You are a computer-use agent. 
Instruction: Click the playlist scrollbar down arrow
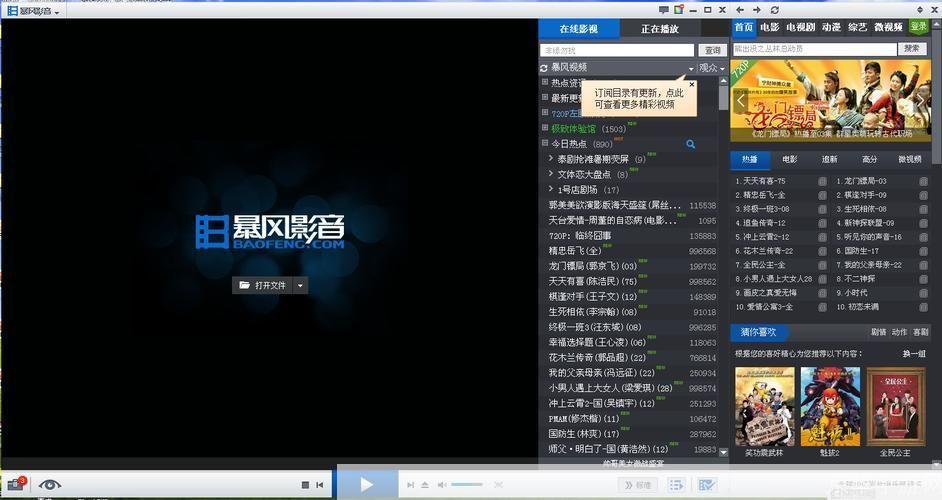723,453
